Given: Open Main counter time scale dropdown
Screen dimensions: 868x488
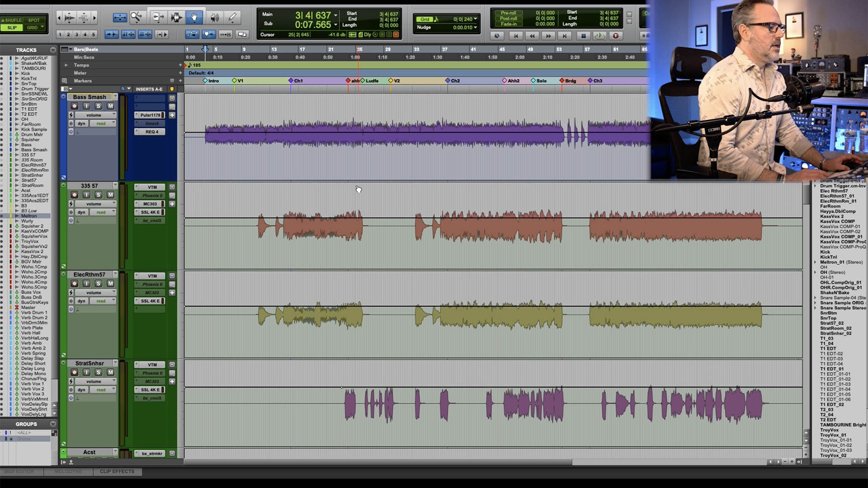Looking at the screenshot, I should (335, 15).
